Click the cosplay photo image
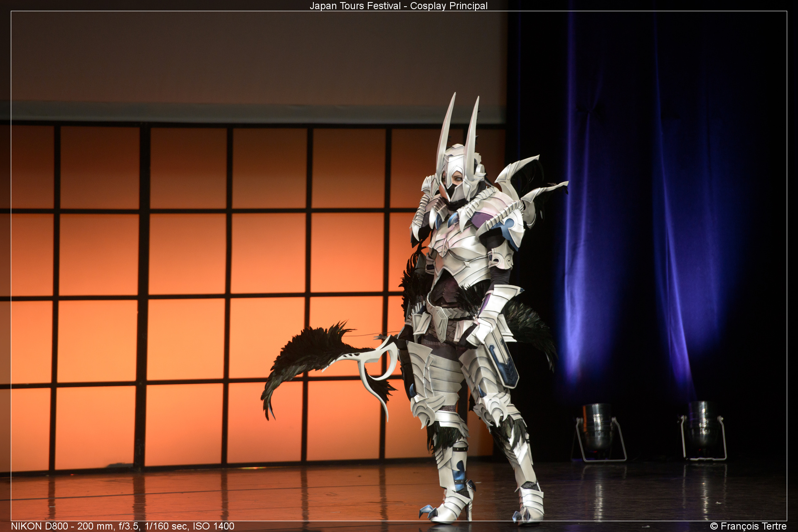 (x=399, y=266)
